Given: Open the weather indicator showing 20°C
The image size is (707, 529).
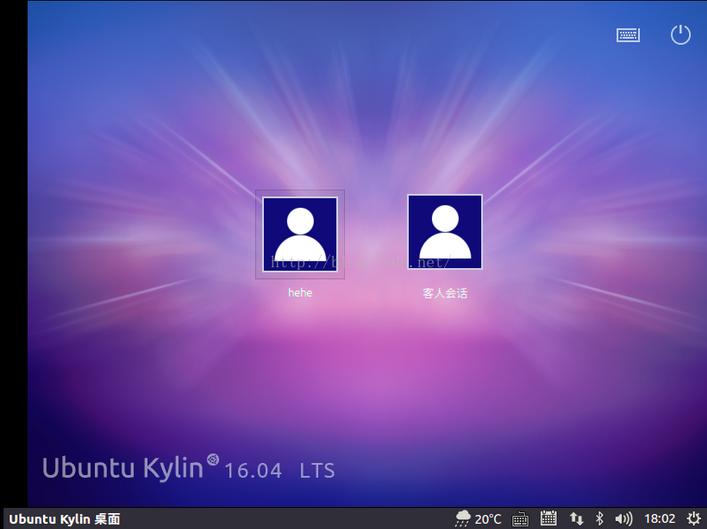Looking at the screenshot, I should point(478,519).
